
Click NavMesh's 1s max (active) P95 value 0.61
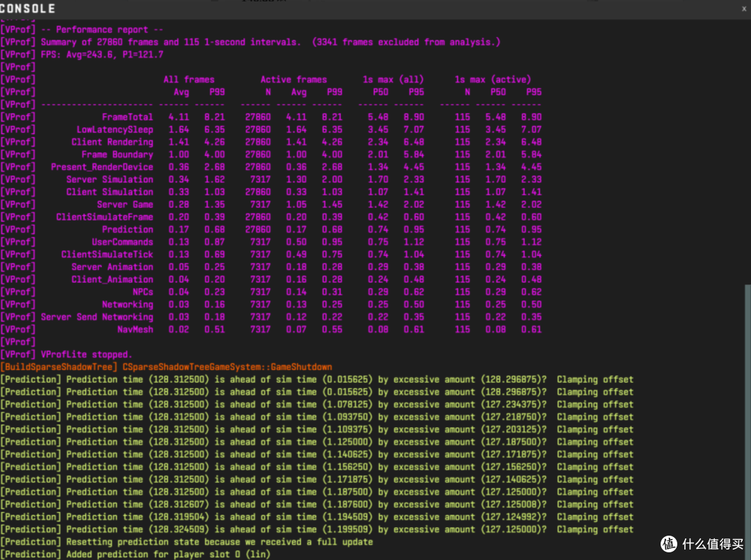point(531,329)
